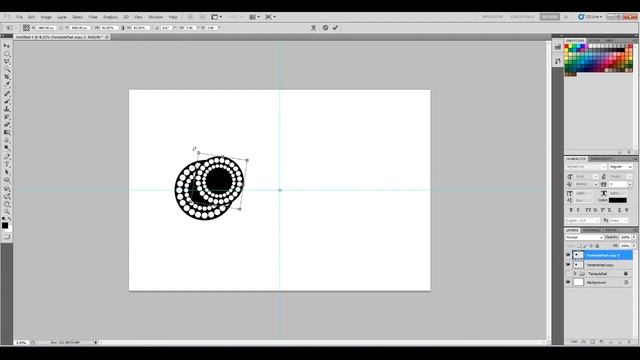Select the Brush tool
640x360 pixels.
[7, 101]
